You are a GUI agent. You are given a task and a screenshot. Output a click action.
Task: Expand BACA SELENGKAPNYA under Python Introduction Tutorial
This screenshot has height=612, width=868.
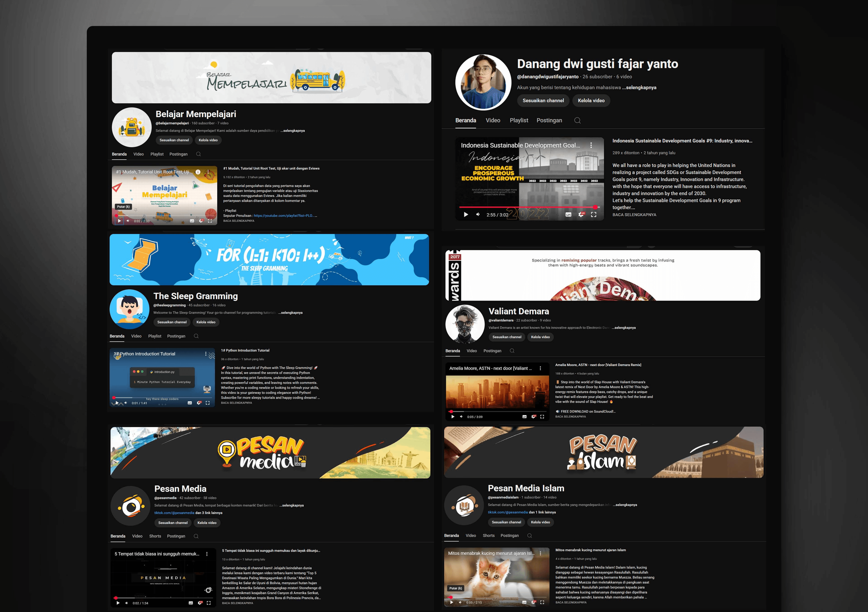(236, 403)
